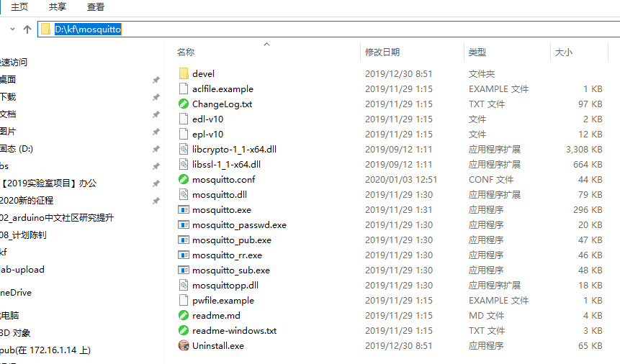Open 02_arduino中文社区研究提升 sidebar folder
Screen dimensions: 620x364
pyautogui.click(x=57, y=218)
